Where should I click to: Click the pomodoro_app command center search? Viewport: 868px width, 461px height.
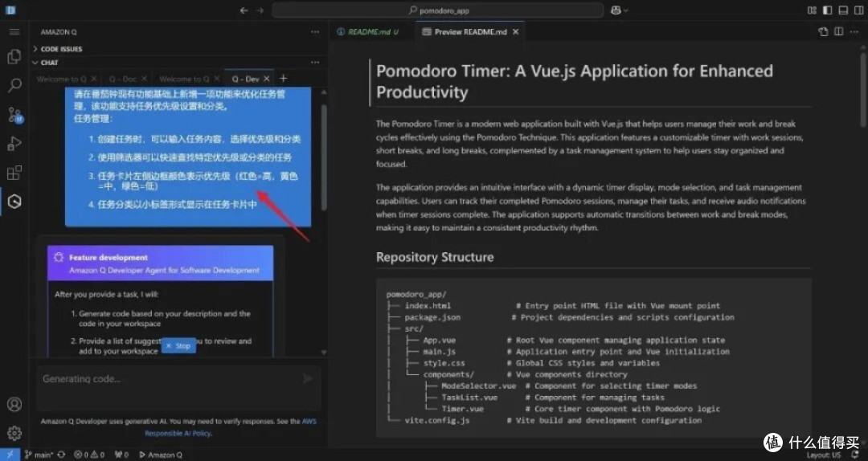[438, 10]
